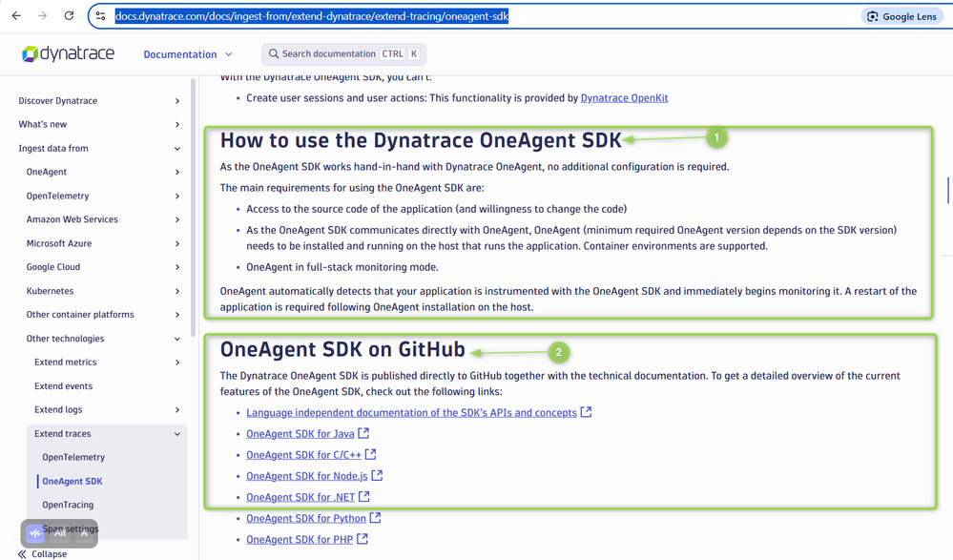Open Language independent documentation link
The height and width of the screenshot is (560, 953).
411,413
